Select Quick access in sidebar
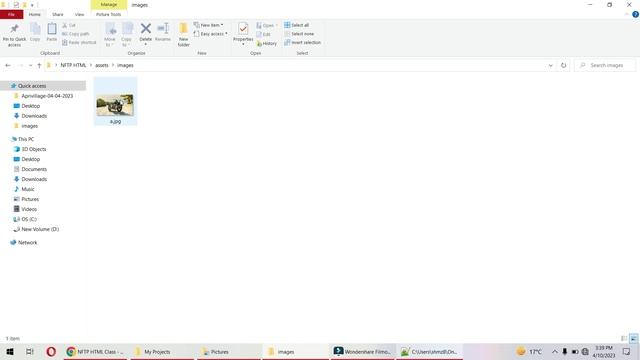This screenshot has height=360, width=640. 43,86
